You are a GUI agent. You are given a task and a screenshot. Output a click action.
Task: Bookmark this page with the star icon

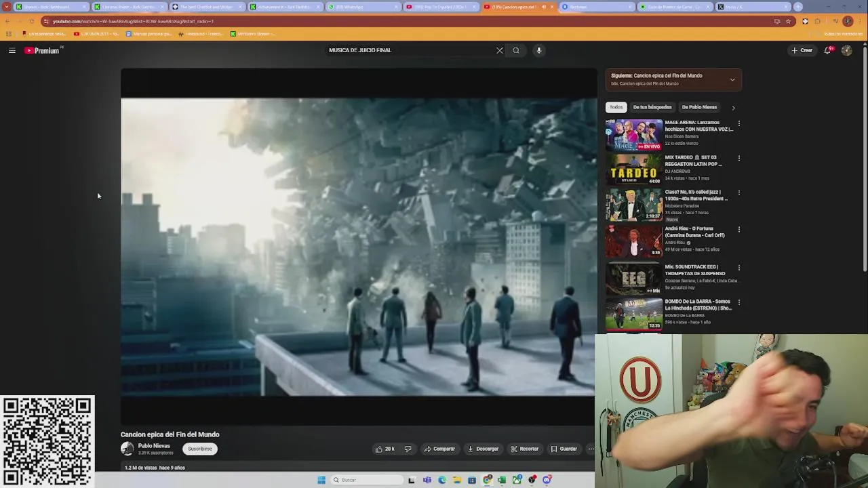click(788, 21)
